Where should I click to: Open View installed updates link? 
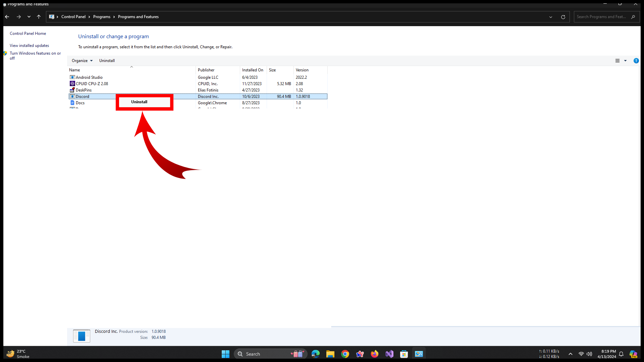click(x=29, y=46)
